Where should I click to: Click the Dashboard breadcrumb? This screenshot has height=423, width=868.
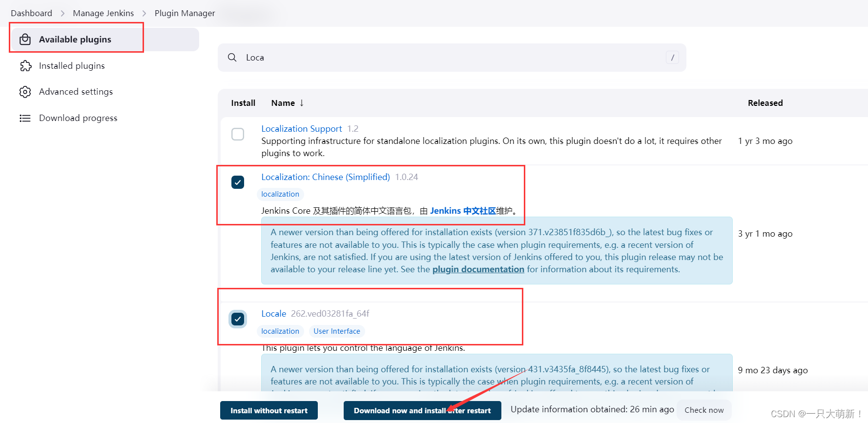pos(31,13)
